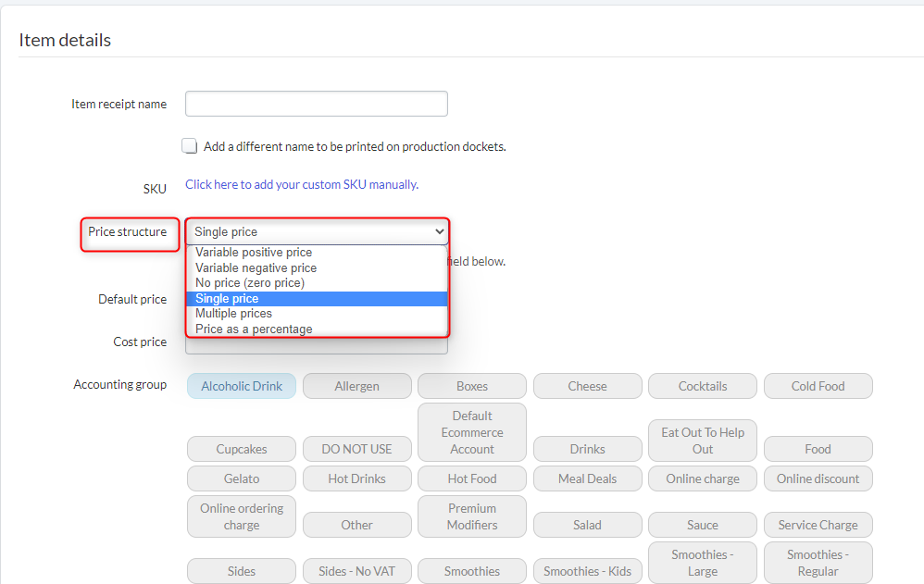Viewport: 924px width, 584px height.
Task: Select the Premium Modifiers group
Action: point(472,516)
